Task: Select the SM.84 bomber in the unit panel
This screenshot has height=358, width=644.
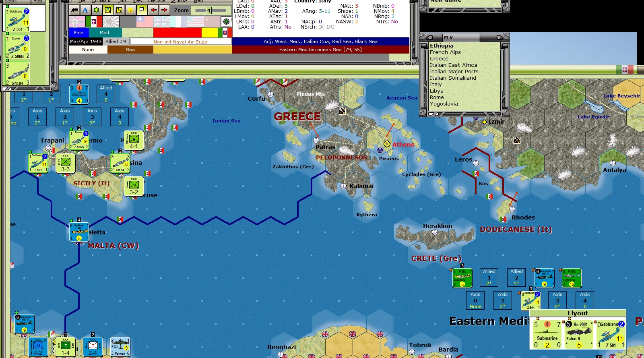Action: [18, 73]
